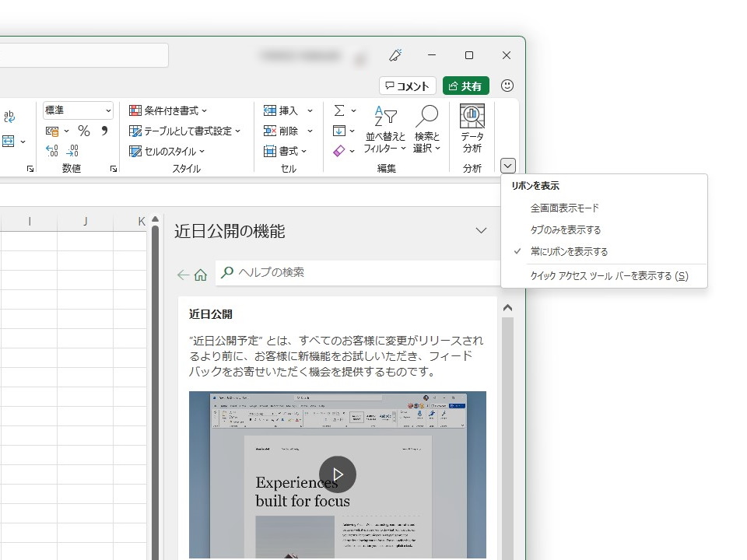Collapse the 近日公開の機能 pane header chevron
The width and height of the screenshot is (747, 560).
(x=481, y=230)
